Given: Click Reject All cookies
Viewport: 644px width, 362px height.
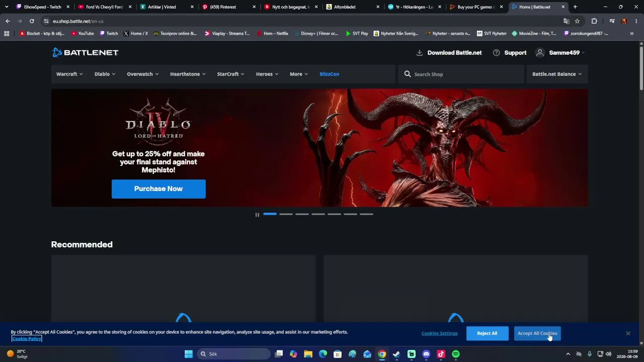Looking at the screenshot, I should [487, 333].
